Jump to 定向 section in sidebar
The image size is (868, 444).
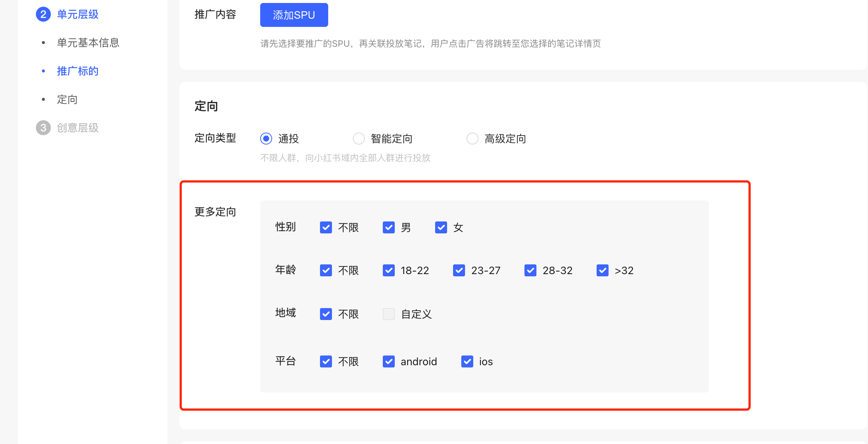[67, 100]
